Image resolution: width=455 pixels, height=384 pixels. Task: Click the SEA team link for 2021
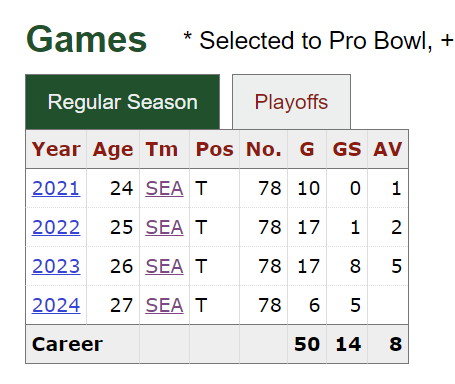click(164, 188)
